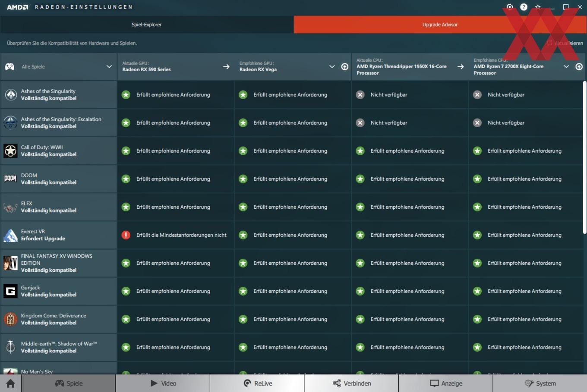Open the Video section in bottom bar
The height and width of the screenshot is (392, 587).
pyautogui.click(x=163, y=383)
